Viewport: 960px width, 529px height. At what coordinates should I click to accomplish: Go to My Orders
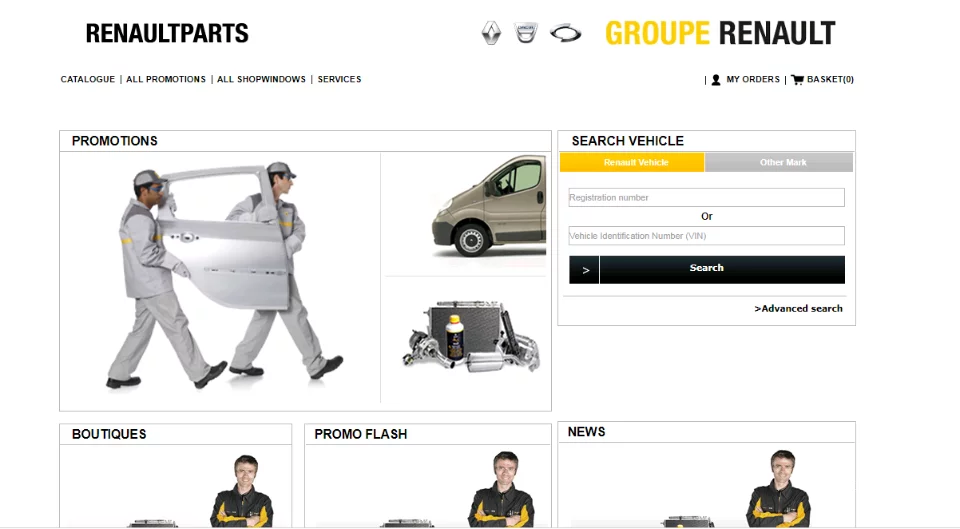pos(753,80)
